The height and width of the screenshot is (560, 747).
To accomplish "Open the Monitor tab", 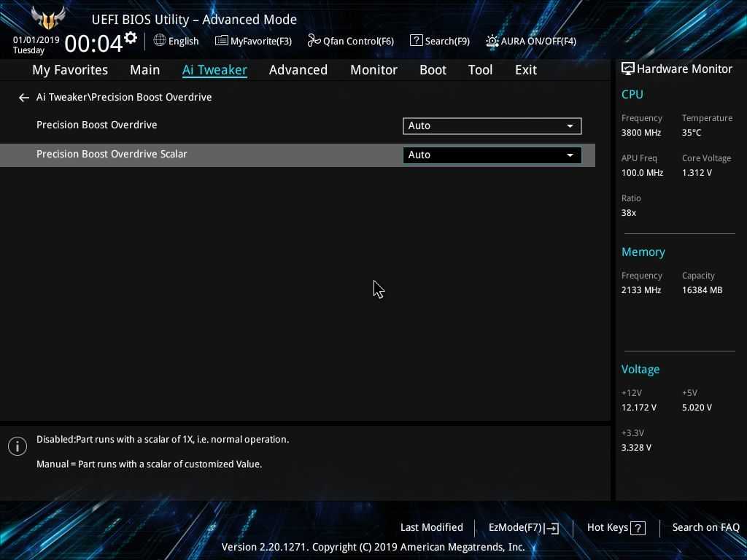I will pos(373,70).
